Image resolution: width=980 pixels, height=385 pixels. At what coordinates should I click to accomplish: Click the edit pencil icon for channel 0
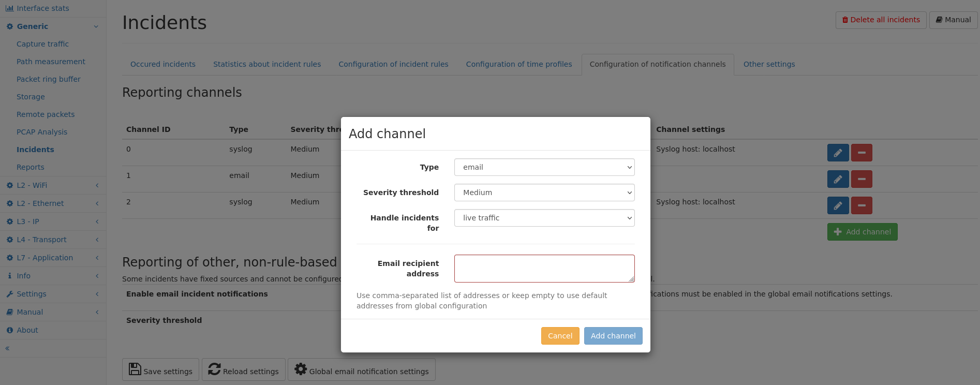(x=838, y=153)
